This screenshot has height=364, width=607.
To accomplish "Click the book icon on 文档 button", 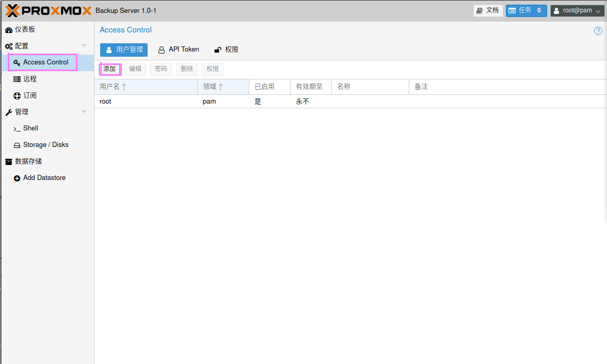I will (479, 11).
